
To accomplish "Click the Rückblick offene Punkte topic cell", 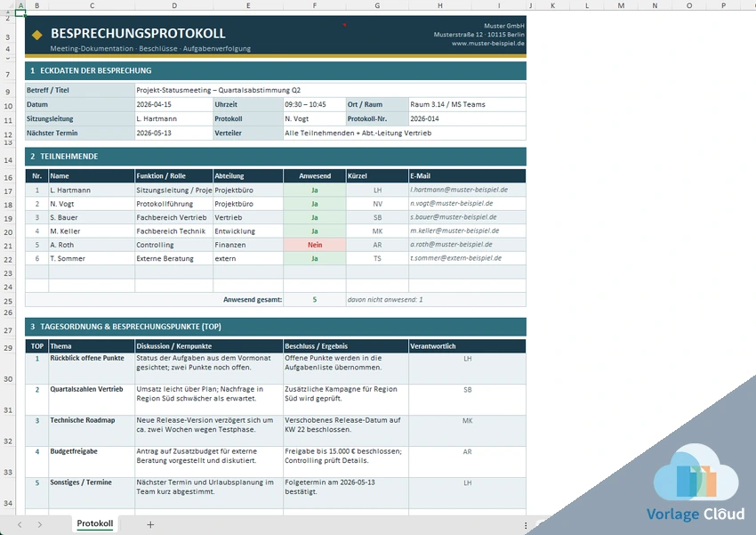I will coord(92,369).
